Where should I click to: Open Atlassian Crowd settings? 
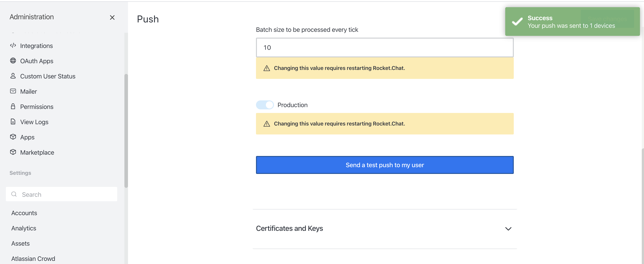pos(33,259)
